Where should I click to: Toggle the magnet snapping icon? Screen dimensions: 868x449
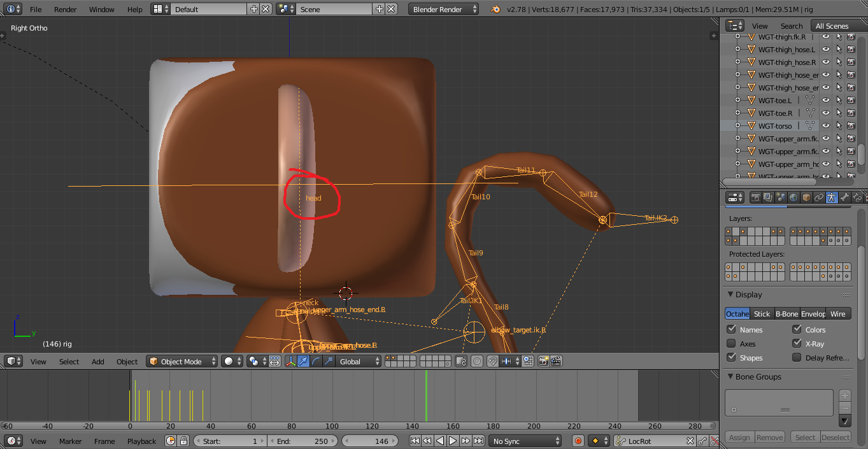coord(493,361)
